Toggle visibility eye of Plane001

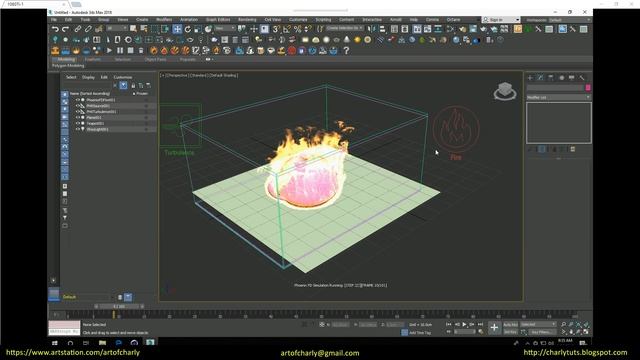(x=77, y=118)
